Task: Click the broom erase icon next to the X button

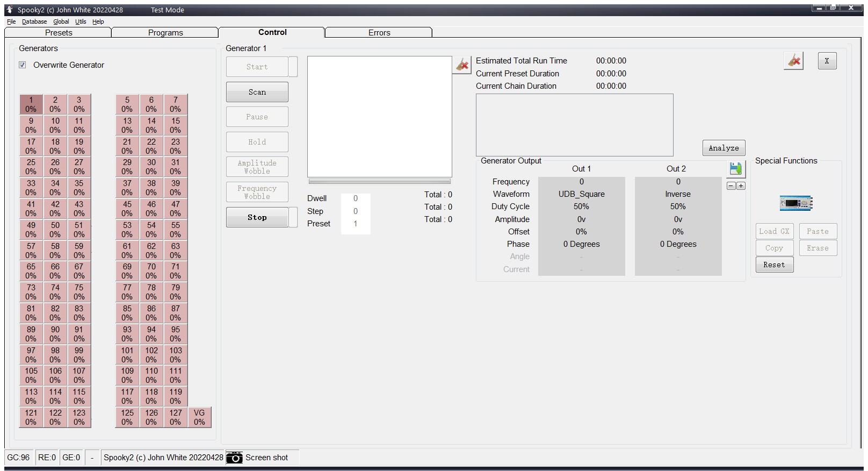Action: (x=793, y=61)
